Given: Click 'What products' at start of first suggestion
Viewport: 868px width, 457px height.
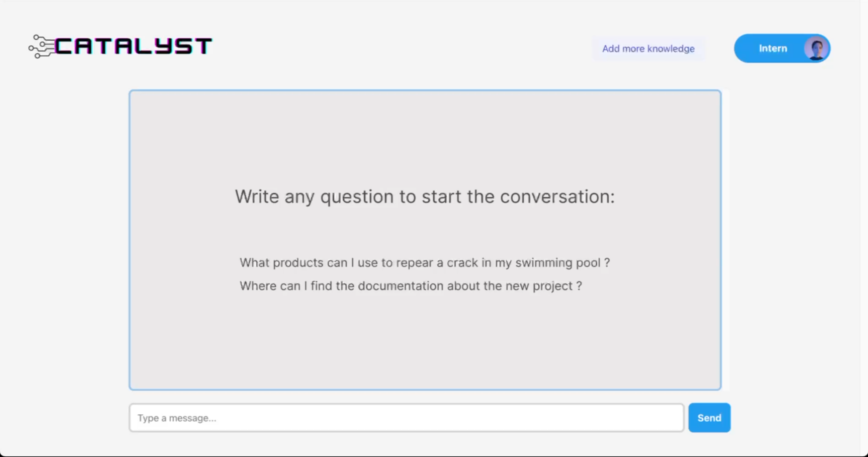Looking at the screenshot, I should (281, 263).
